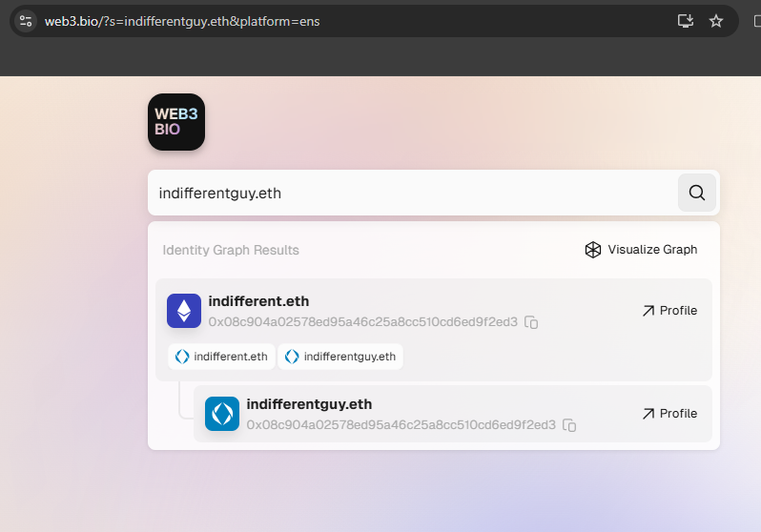Open site information icon beside URL
The height and width of the screenshot is (532, 761).
(26, 21)
